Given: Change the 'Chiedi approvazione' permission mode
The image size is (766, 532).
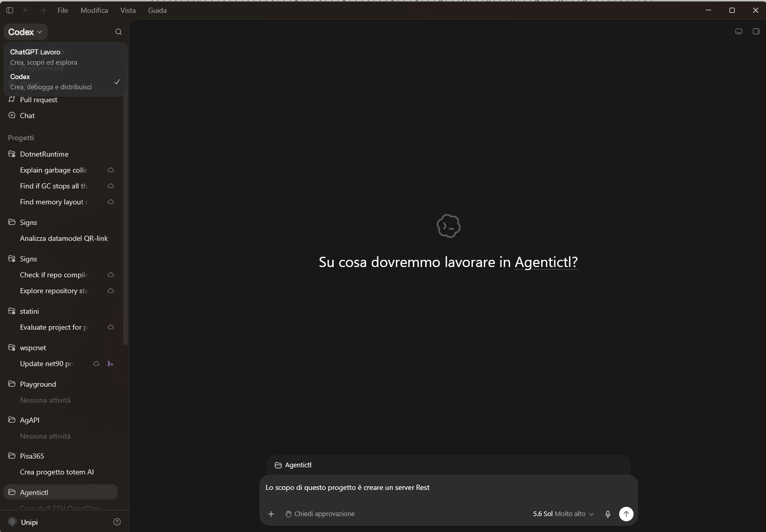Looking at the screenshot, I should (x=320, y=514).
